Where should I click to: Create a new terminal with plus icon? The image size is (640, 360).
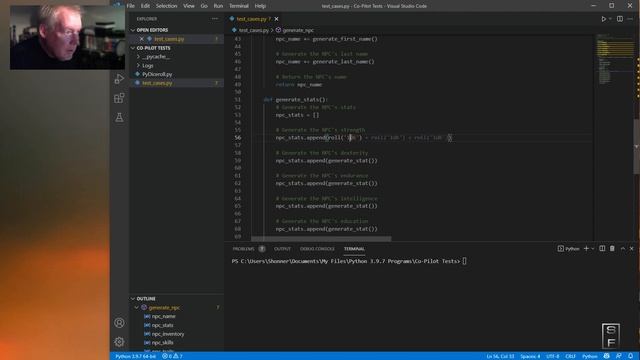tap(586, 249)
